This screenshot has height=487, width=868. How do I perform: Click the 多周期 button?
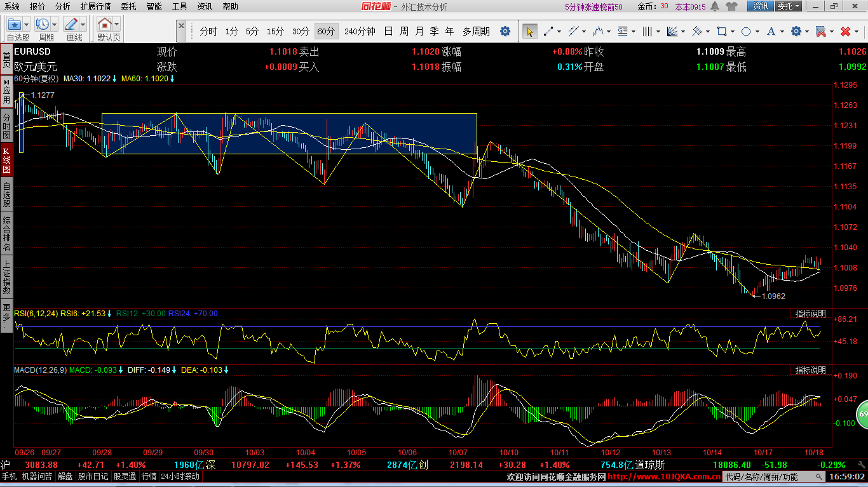[476, 31]
